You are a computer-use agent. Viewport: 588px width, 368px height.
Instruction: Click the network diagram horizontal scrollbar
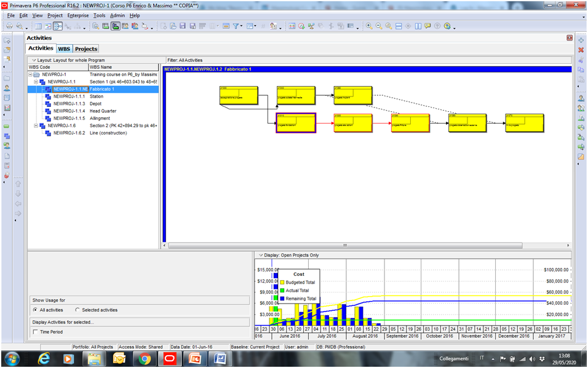345,246
